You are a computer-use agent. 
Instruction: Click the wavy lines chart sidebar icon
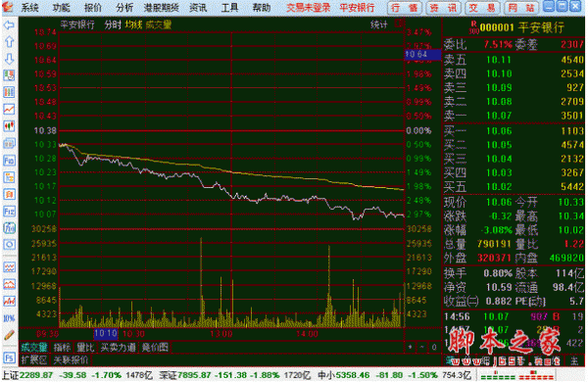[9, 267]
